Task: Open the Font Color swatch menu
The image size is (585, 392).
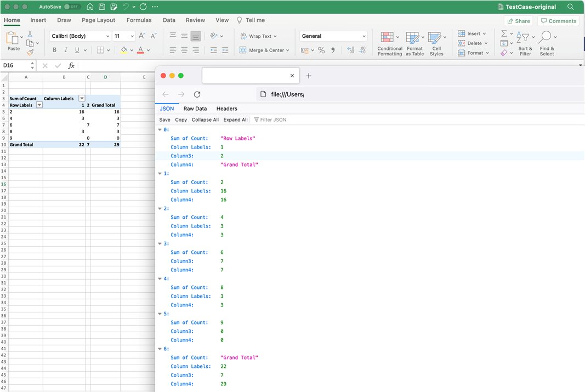Action: (143, 50)
